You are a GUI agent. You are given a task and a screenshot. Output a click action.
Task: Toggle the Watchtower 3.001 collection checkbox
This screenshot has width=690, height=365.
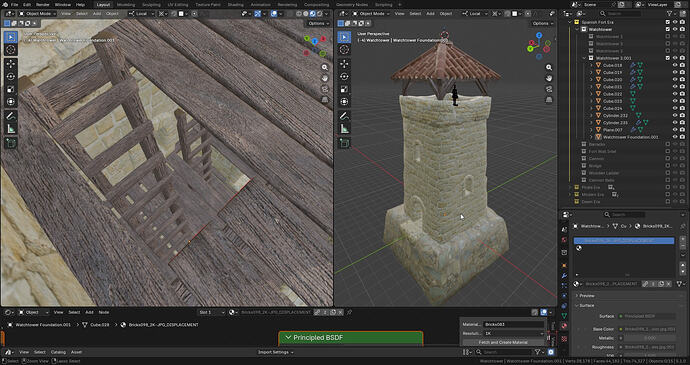668,58
